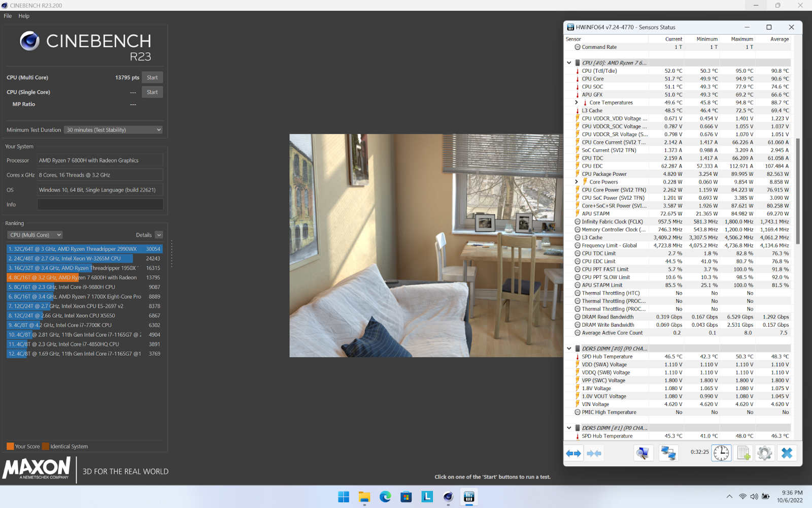The width and height of the screenshot is (812, 508).
Task: Open the blue L app on taskbar
Action: point(427,497)
